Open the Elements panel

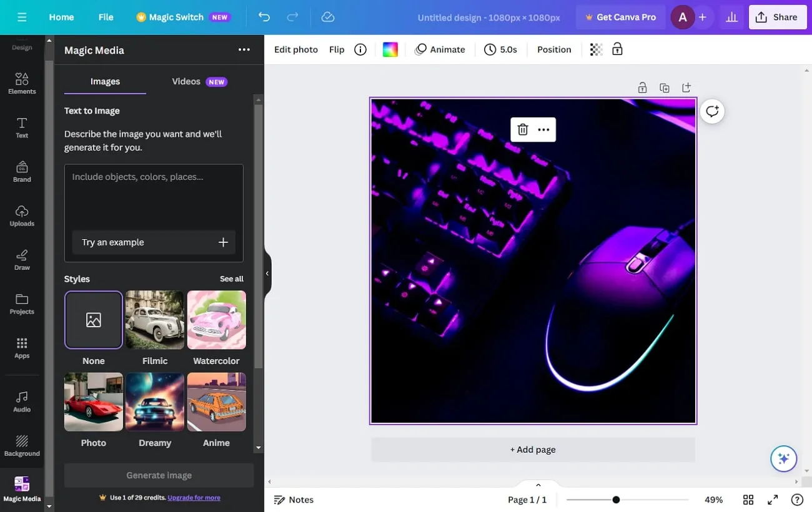(x=22, y=82)
